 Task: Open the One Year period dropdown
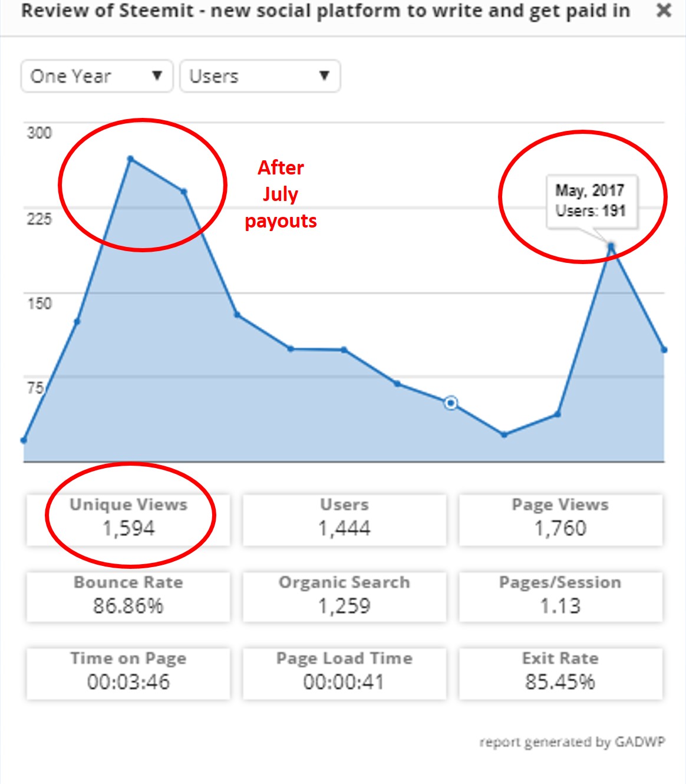coord(97,76)
